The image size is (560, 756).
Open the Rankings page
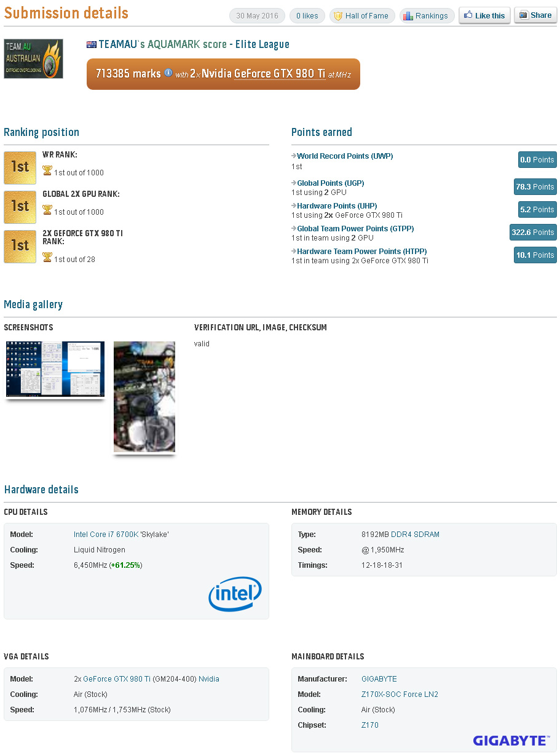[427, 16]
